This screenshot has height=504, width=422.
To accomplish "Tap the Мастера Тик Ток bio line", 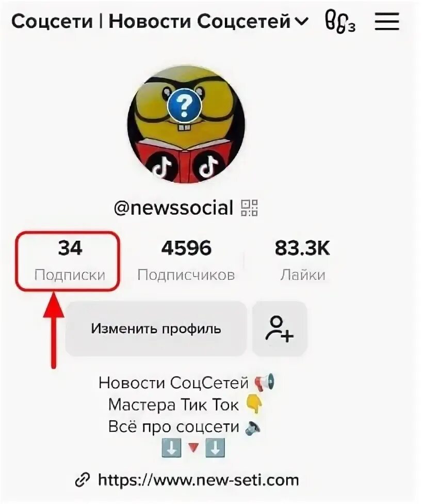I will 174,405.
